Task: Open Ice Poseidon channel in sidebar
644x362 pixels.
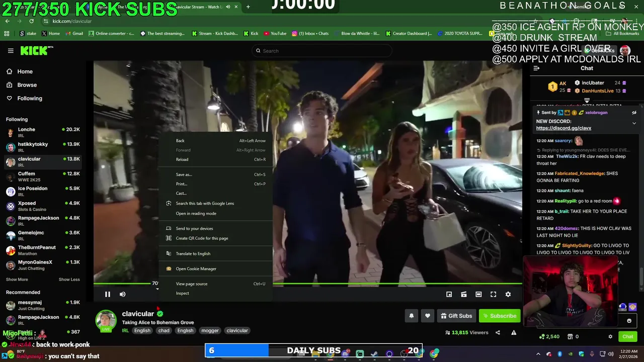Action: pos(43,192)
